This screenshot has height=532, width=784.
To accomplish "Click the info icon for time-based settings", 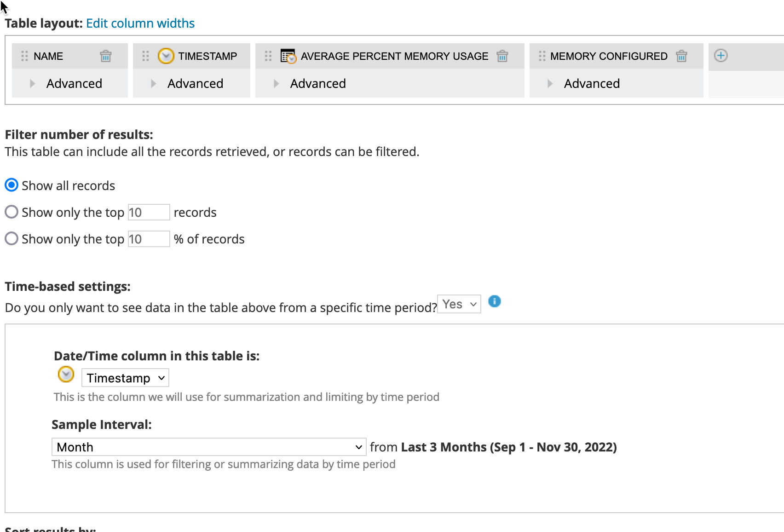I will (494, 301).
